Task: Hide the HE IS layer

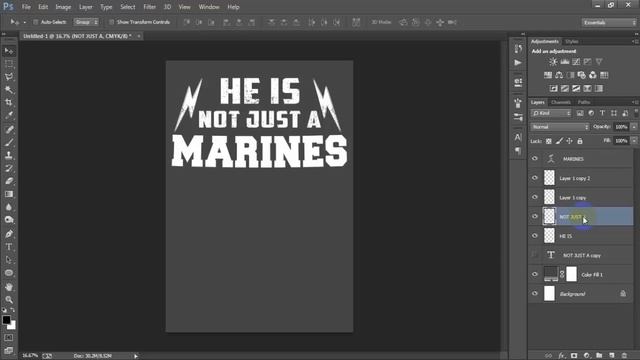Action: [x=535, y=236]
